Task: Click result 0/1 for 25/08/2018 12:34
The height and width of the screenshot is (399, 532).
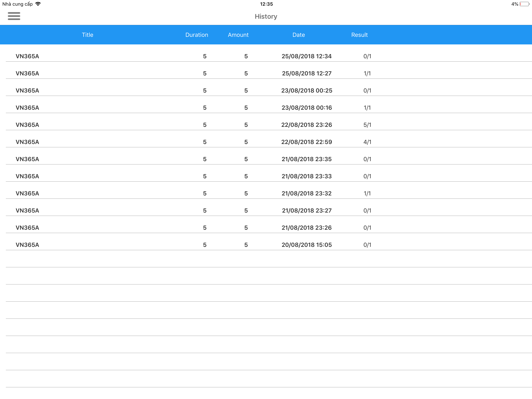Action: pyautogui.click(x=367, y=56)
